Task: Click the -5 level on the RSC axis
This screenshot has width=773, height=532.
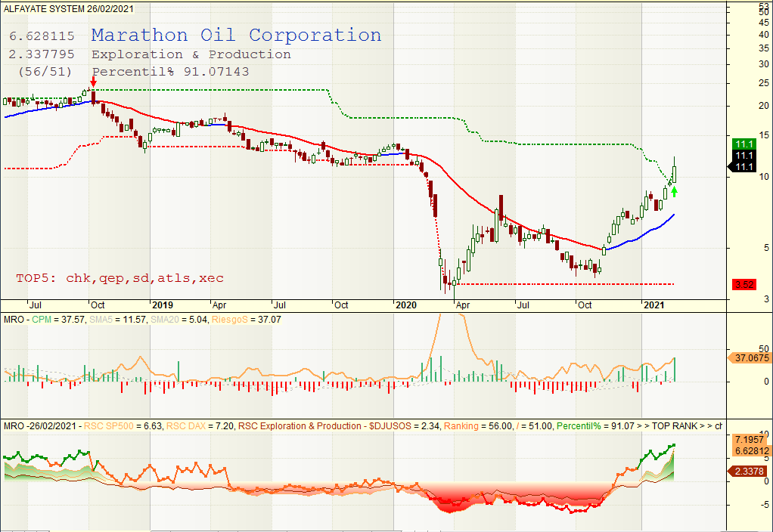Action: tap(764, 504)
